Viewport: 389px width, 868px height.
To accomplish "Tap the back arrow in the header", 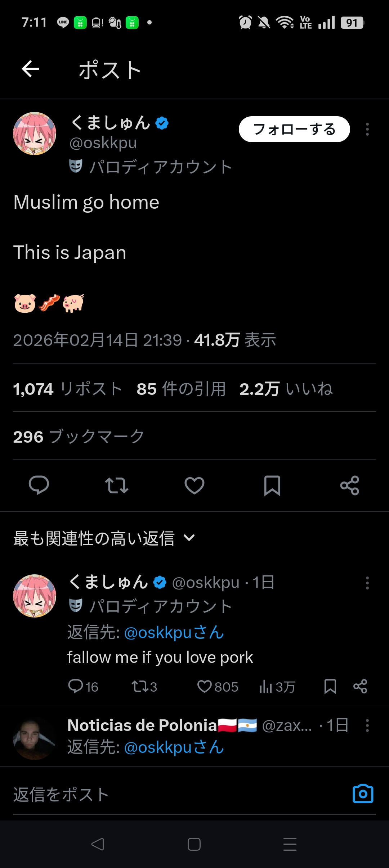I will pos(30,69).
